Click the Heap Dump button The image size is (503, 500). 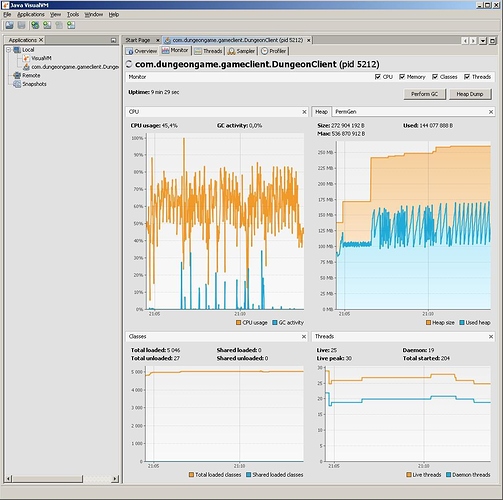click(470, 94)
